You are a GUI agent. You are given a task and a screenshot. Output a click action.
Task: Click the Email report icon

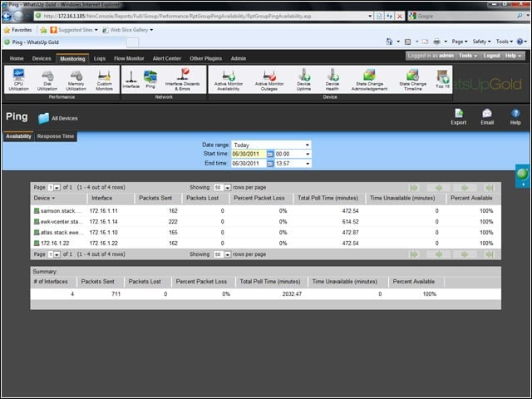coord(487,116)
